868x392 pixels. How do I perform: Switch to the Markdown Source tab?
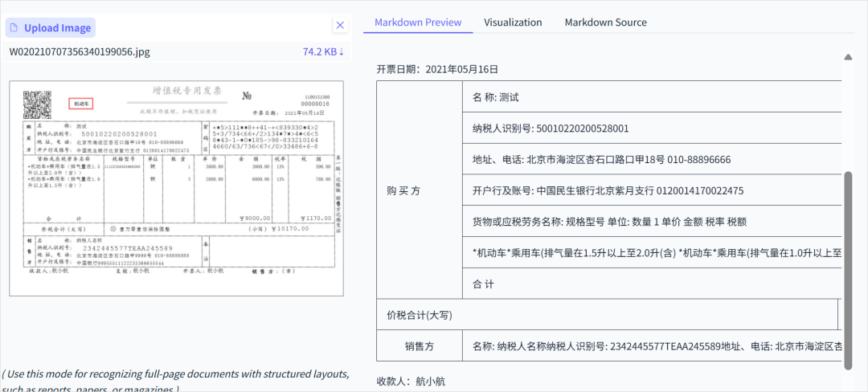(605, 22)
